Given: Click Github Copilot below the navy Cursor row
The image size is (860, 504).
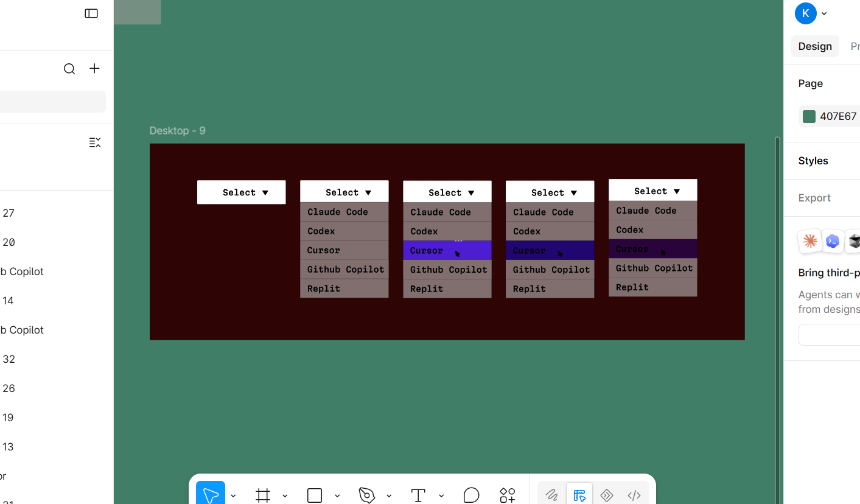Looking at the screenshot, I should click(x=550, y=270).
